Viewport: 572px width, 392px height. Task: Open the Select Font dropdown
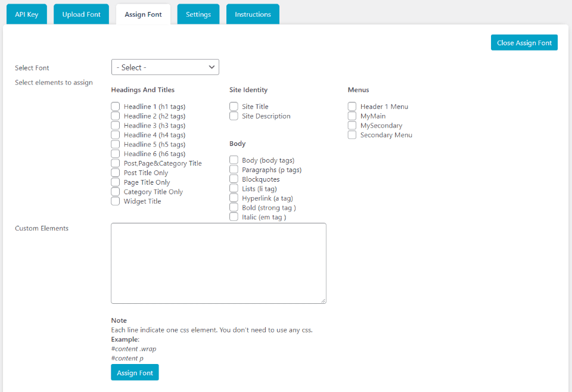click(x=165, y=67)
